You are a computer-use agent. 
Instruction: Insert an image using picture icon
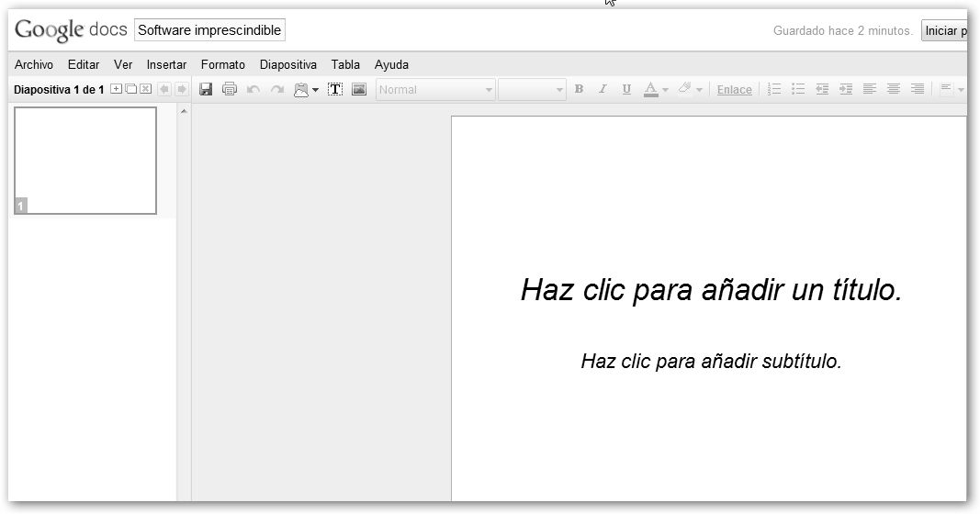(359, 89)
